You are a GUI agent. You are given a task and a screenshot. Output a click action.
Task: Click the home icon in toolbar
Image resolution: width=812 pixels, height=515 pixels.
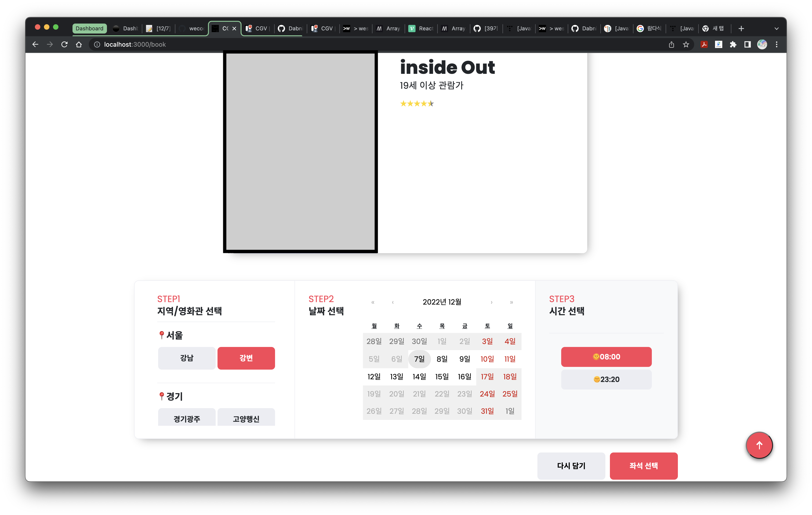(79, 44)
